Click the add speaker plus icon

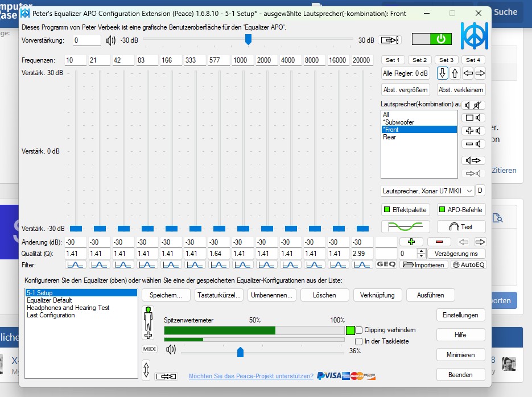point(473,131)
